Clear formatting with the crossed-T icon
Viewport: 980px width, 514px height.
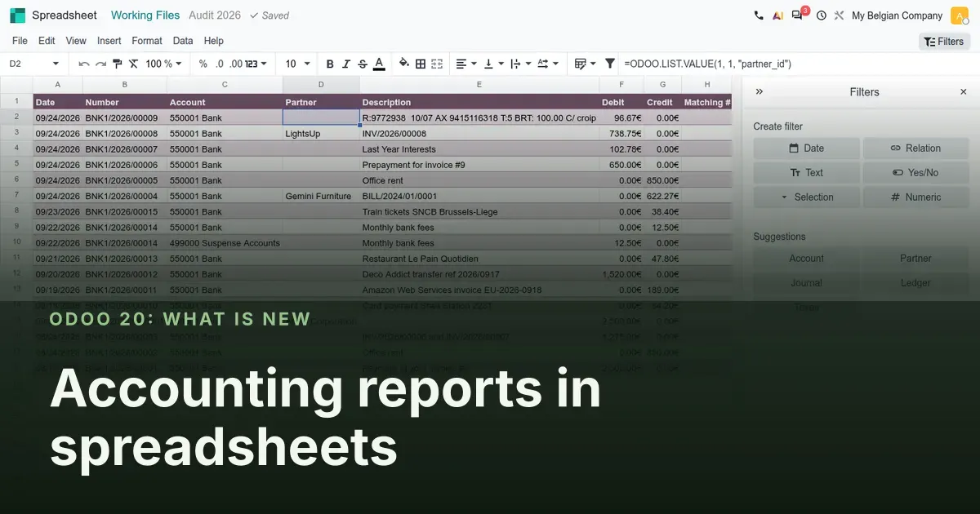133,64
